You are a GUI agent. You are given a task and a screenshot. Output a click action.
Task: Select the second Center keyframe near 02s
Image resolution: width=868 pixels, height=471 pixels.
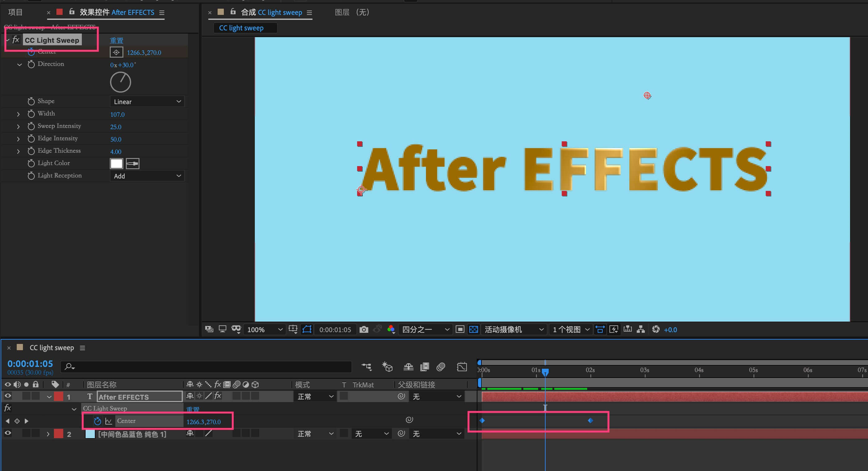click(x=590, y=420)
